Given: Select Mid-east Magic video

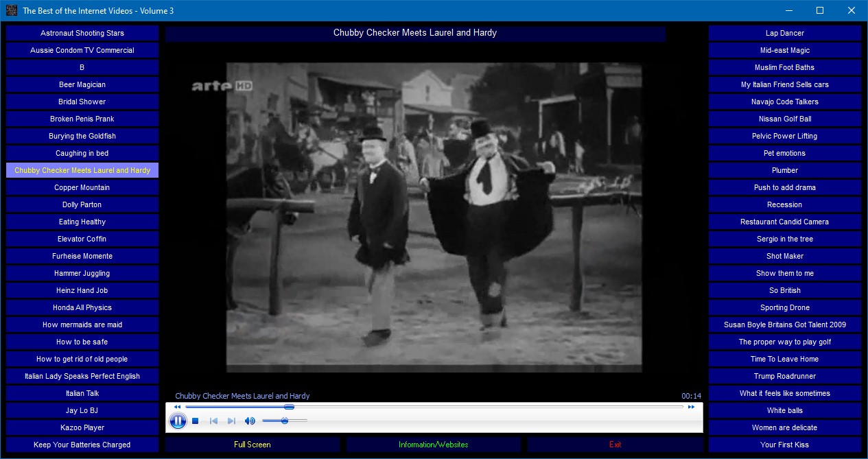Looking at the screenshot, I should point(785,50).
